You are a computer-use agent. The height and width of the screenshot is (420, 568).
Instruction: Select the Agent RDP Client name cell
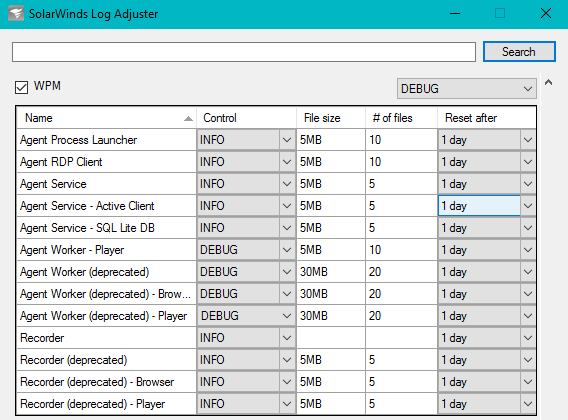[x=106, y=162]
